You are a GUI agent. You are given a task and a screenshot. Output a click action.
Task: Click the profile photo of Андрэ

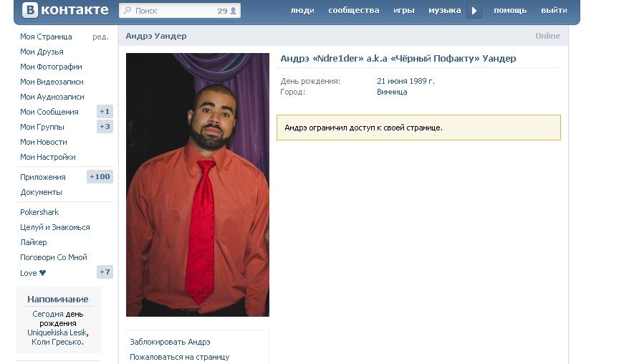tap(198, 185)
